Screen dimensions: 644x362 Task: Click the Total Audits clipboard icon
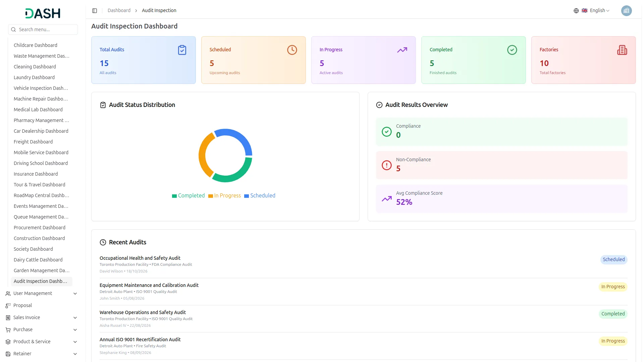click(x=182, y=50)
